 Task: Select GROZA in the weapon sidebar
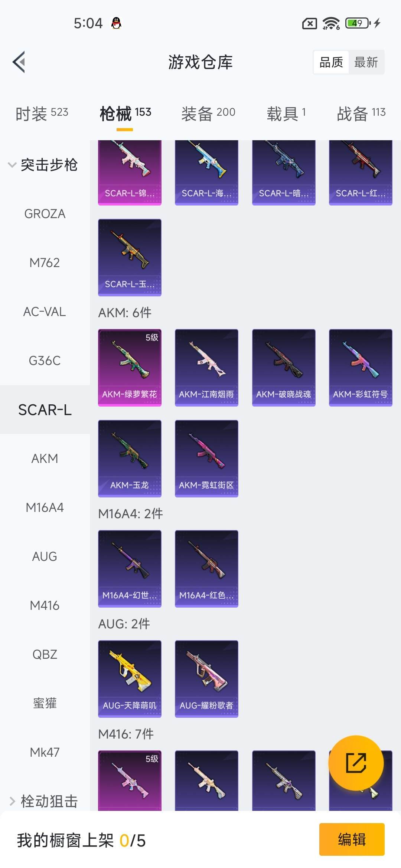45,214
